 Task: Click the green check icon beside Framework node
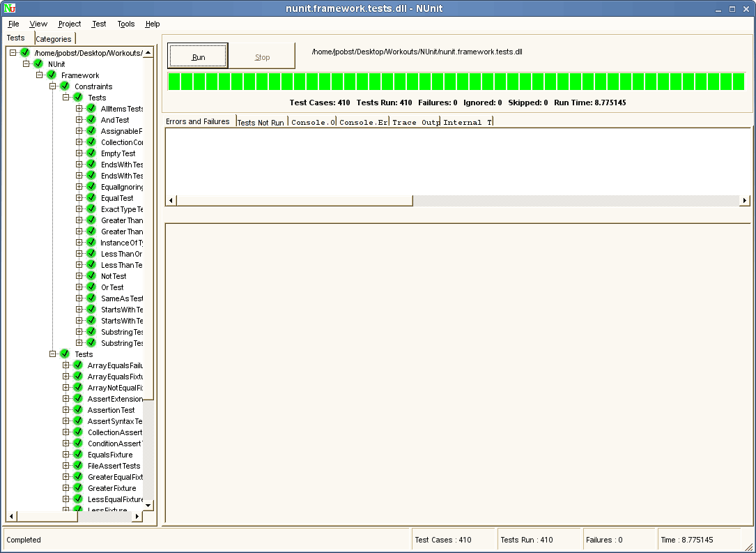click(x=52, y=75)
